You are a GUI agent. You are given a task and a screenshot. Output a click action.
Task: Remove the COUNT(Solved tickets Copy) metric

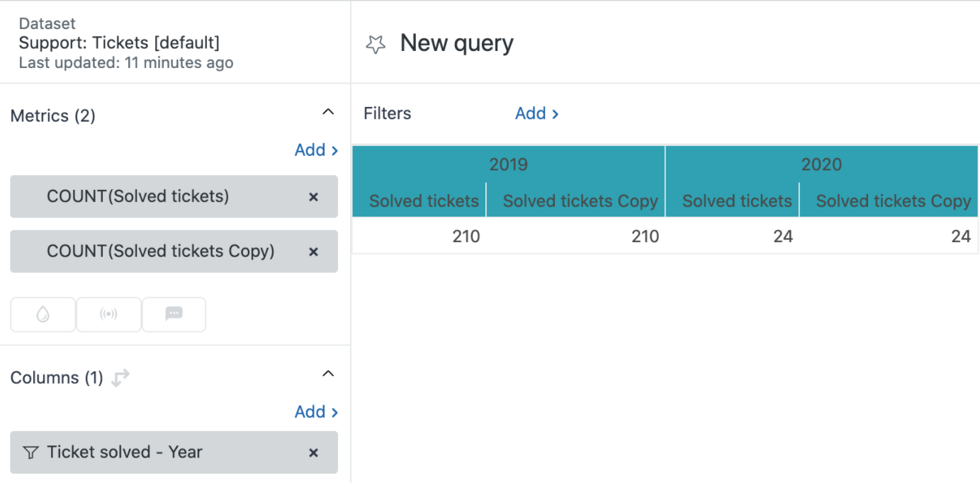coord(313,251)
